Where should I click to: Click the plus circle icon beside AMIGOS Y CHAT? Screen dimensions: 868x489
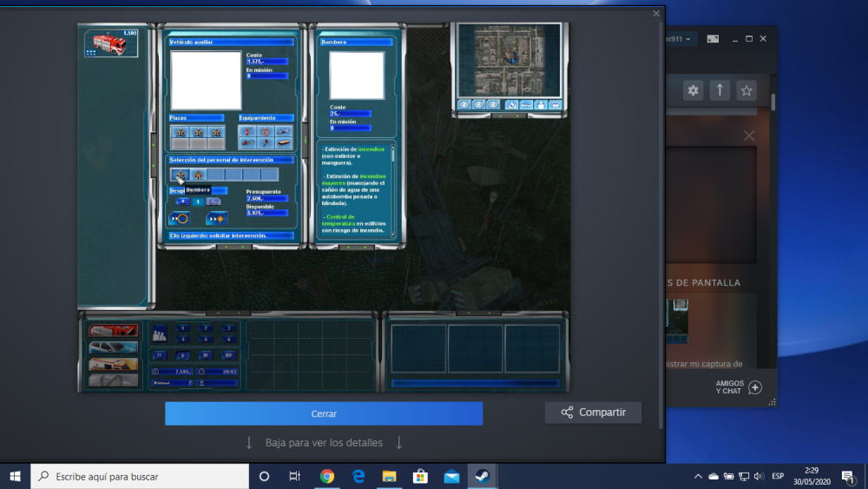[x=755, y=387]
